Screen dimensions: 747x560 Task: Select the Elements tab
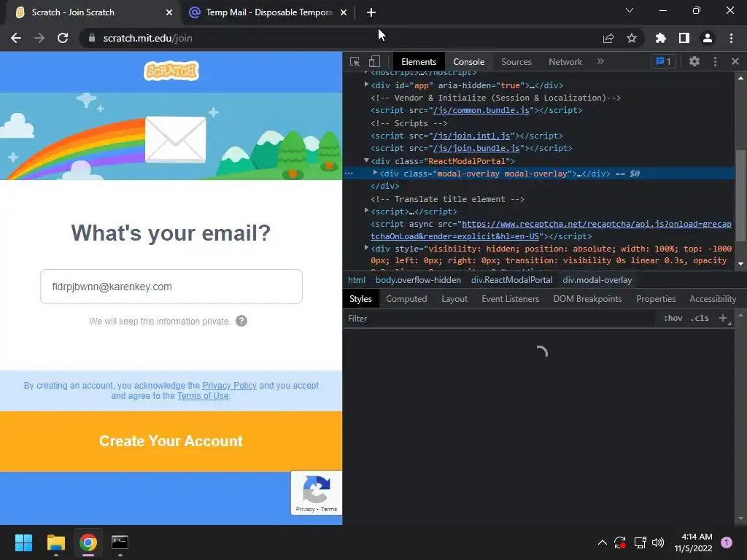[418, 62]
